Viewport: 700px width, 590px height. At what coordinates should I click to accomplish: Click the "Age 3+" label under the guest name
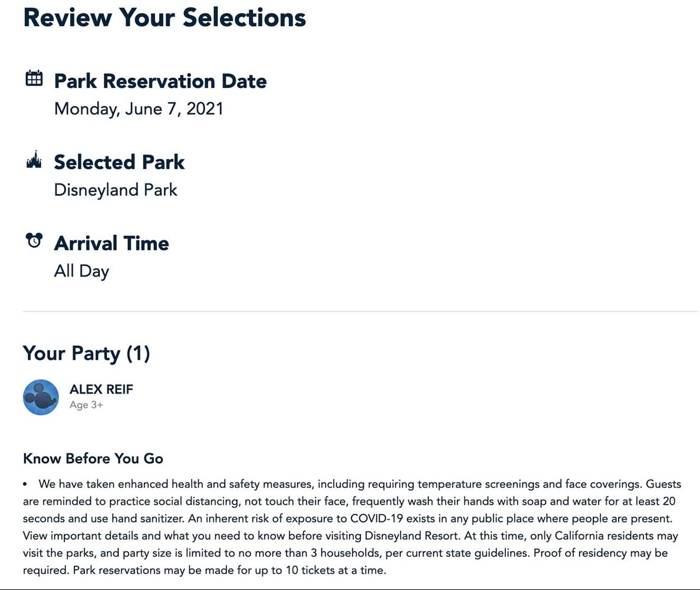coord(86,405)
